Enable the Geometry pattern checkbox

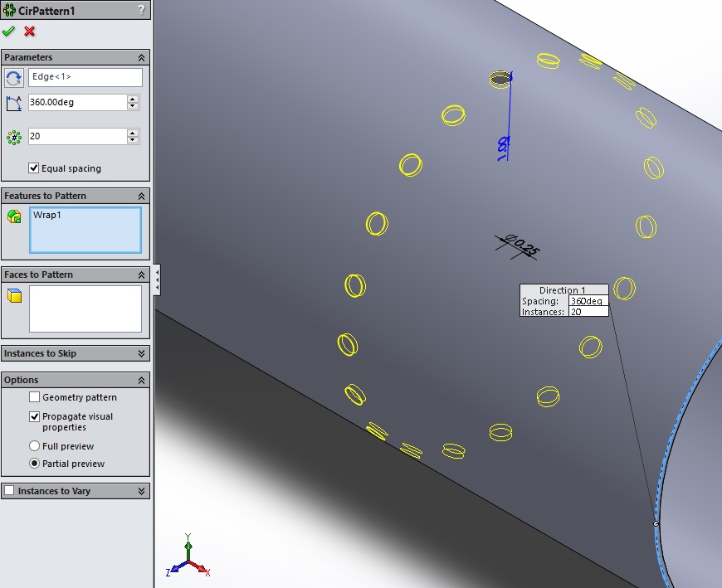[x=34, y=397]
